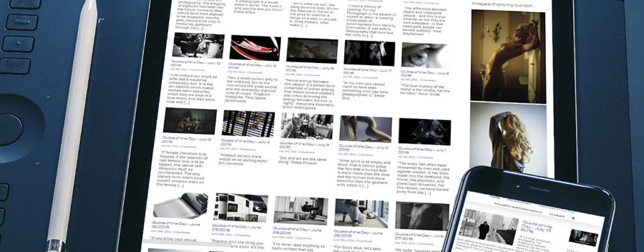The image size is (644, 252).
Task: Open the close-up eye thumbnail for July 6
Action: [x=425, y=56]
